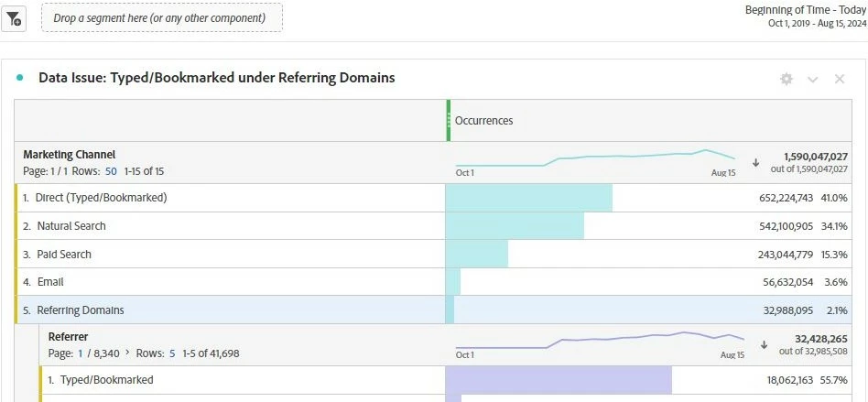Click Referrer trend sparkline

coord(600,340)
